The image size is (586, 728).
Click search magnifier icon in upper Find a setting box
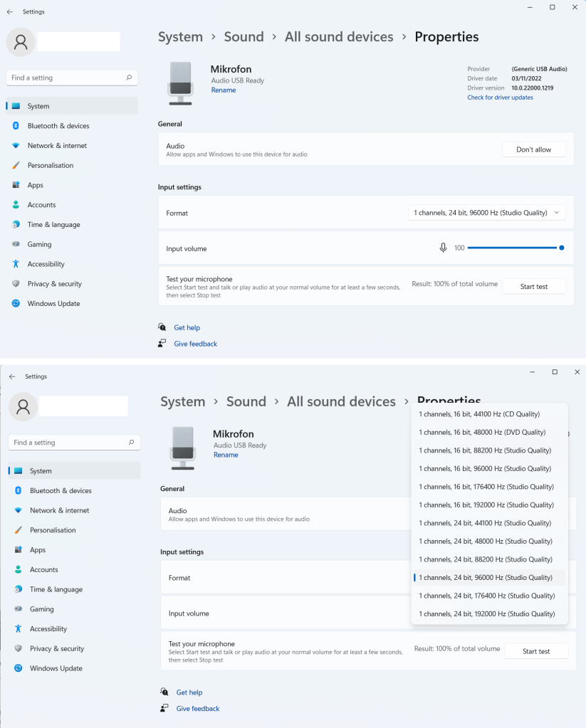129,78
